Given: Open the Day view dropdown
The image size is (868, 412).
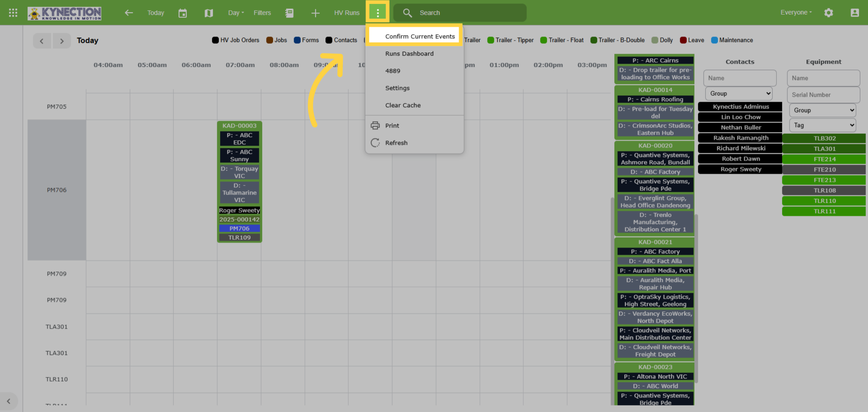Looking at the screenshot, I should [x=236, y=13].
